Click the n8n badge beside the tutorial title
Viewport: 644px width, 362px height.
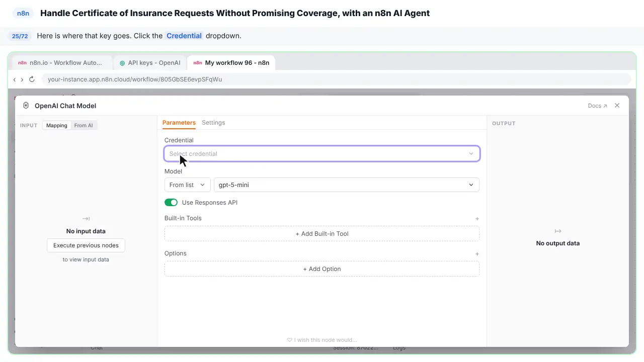(23, 14)
